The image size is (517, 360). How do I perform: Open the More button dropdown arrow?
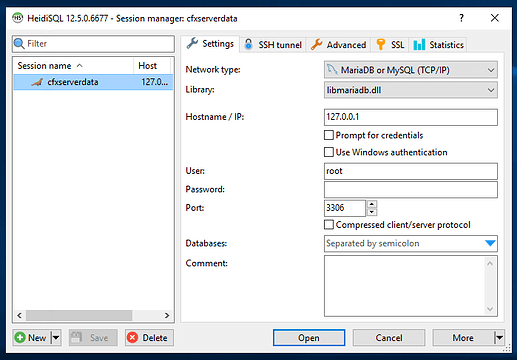point(499,338)
